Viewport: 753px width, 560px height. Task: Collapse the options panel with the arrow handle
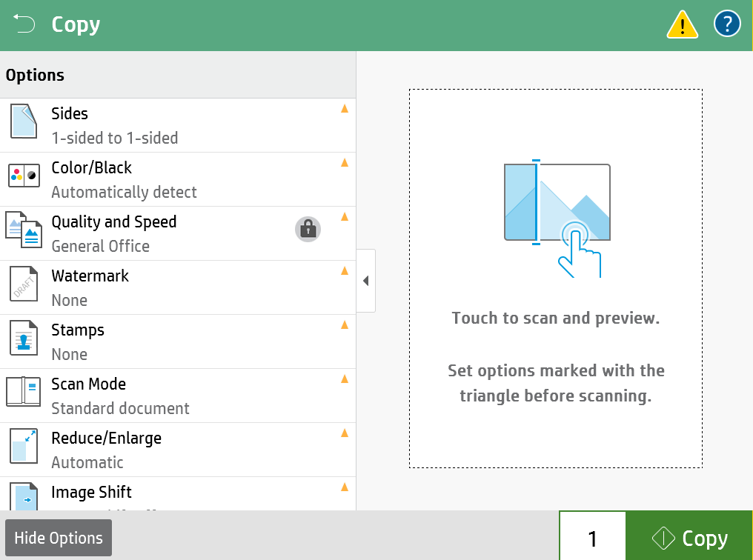tap(365, 281)
